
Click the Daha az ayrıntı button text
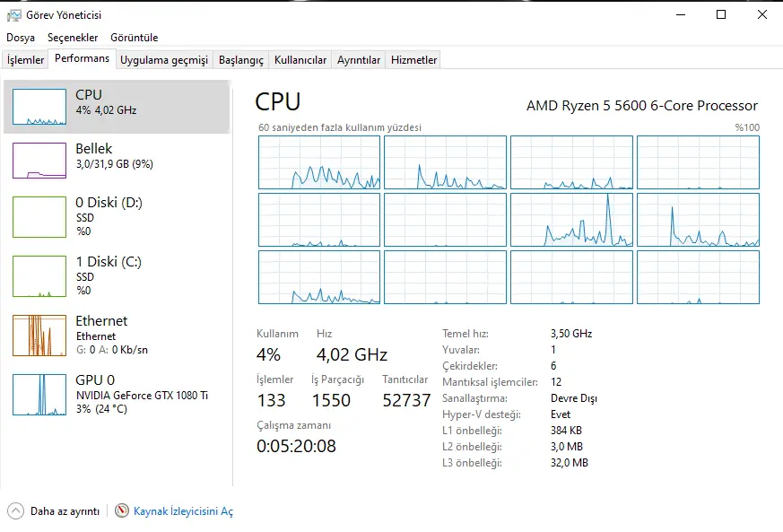65,511
